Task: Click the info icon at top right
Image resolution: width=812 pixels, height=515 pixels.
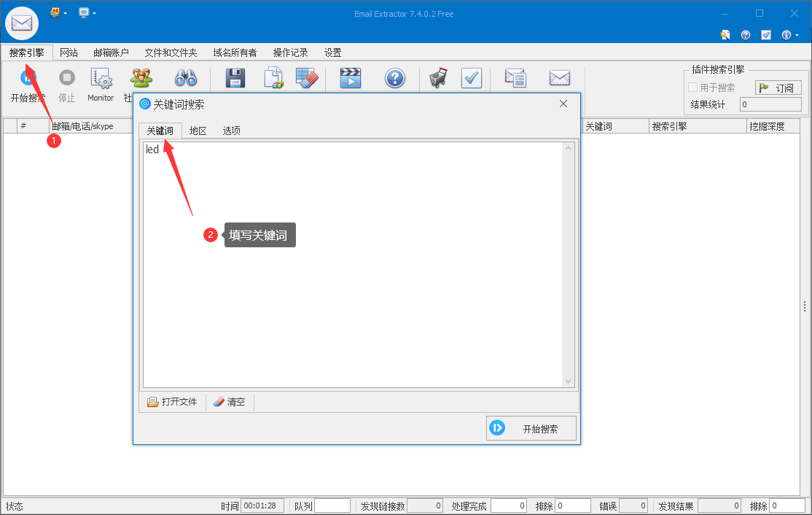Action: coord(786,35)
